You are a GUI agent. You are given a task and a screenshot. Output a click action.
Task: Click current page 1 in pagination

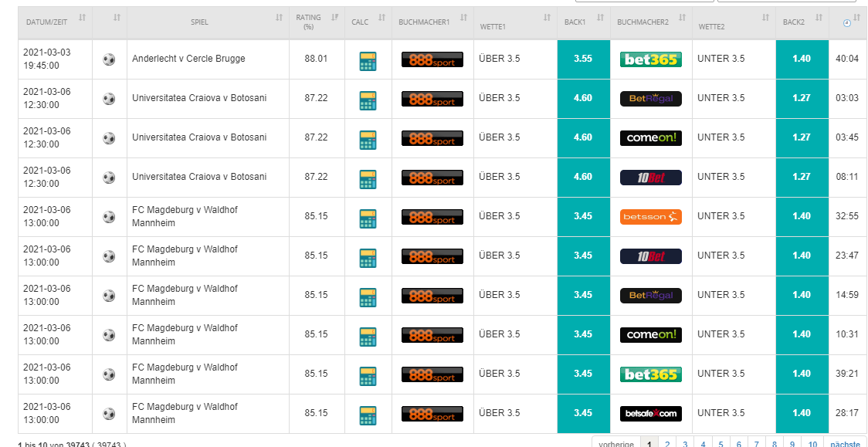click(x=649, y=444)
